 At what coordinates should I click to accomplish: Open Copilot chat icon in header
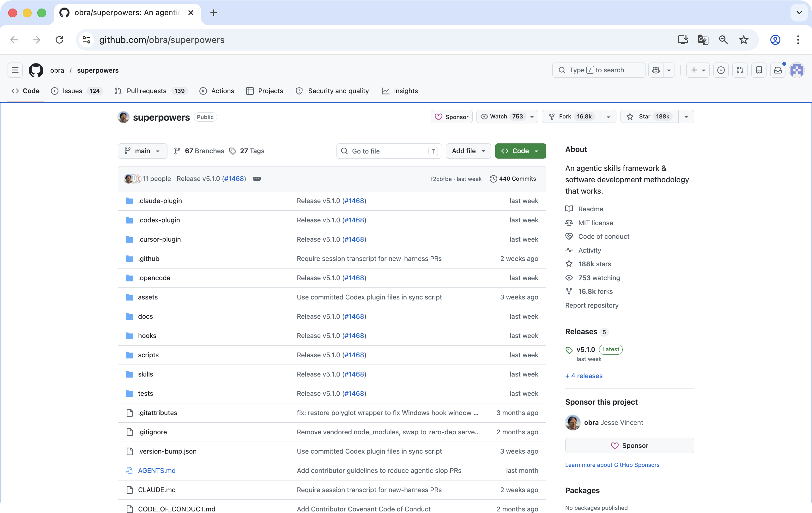click(656, 70)
